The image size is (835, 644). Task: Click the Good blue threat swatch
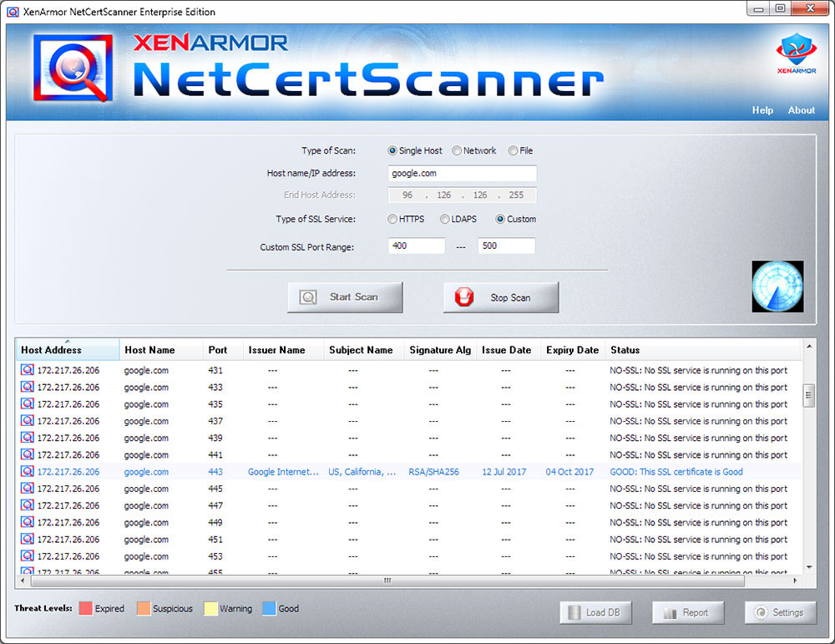(x=269, y=608)
